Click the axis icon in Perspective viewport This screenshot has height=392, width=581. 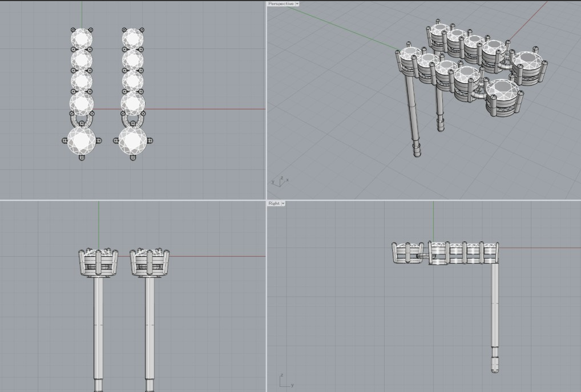click(280, 181)
